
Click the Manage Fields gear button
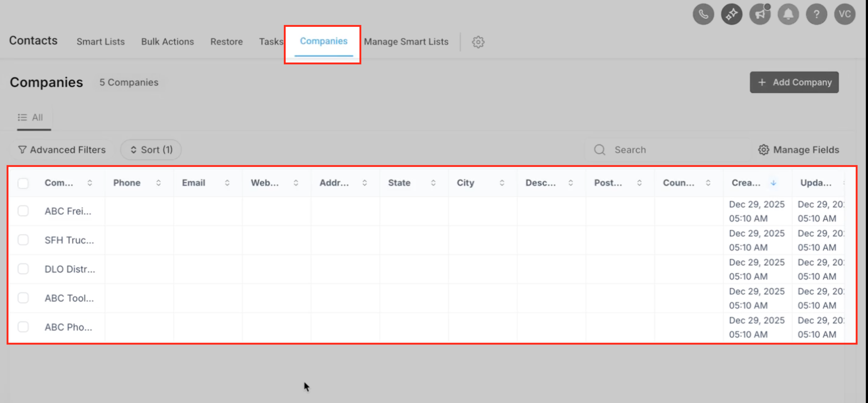pos(798,150)
